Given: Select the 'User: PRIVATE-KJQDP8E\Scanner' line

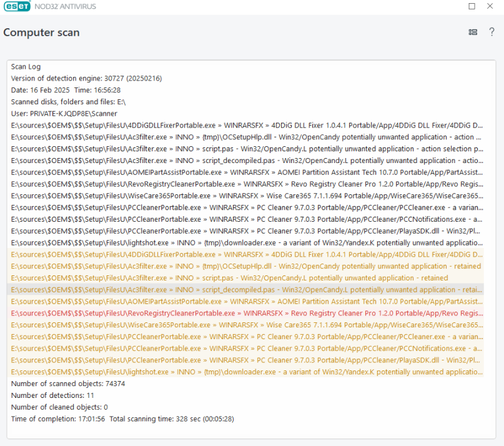Looking at the screenshot, I should point(245,114).
